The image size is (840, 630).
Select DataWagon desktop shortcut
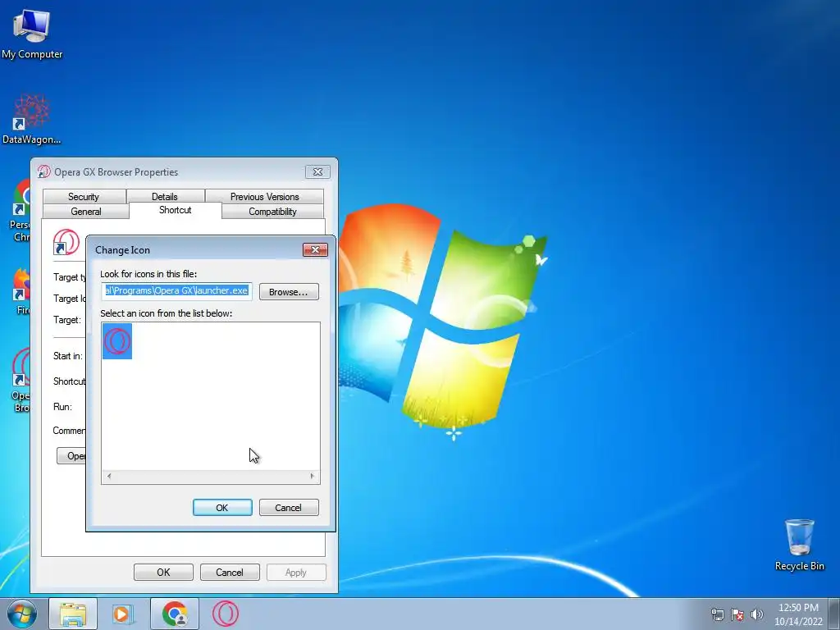click(32, 119)
